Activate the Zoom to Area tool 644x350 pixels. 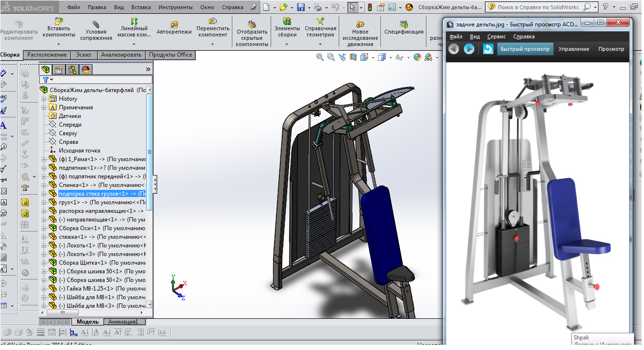(x=331, y=56)
